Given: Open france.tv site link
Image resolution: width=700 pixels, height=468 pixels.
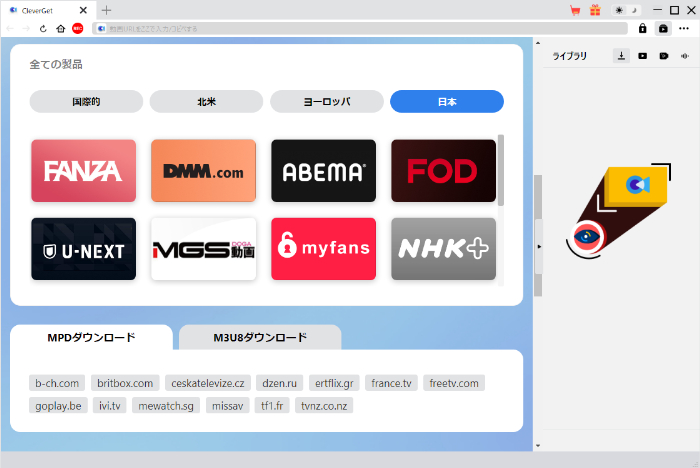Looking at the screenshot, I should [x=392, y=383].
